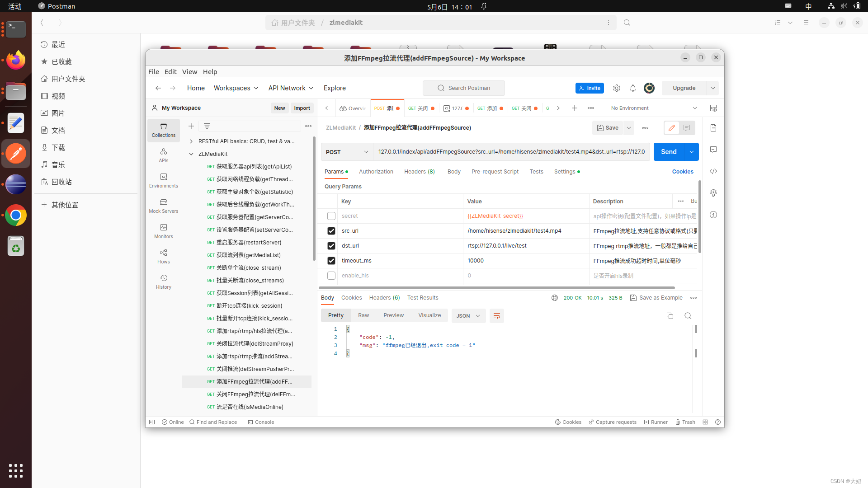Click the Send button to execute request
This screenshot has height=488, width=868.
pos(669,151)
